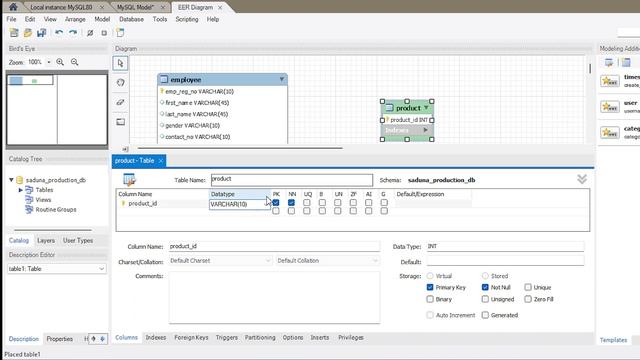Click the diagram horizontal scrollbar

(240, 148)
